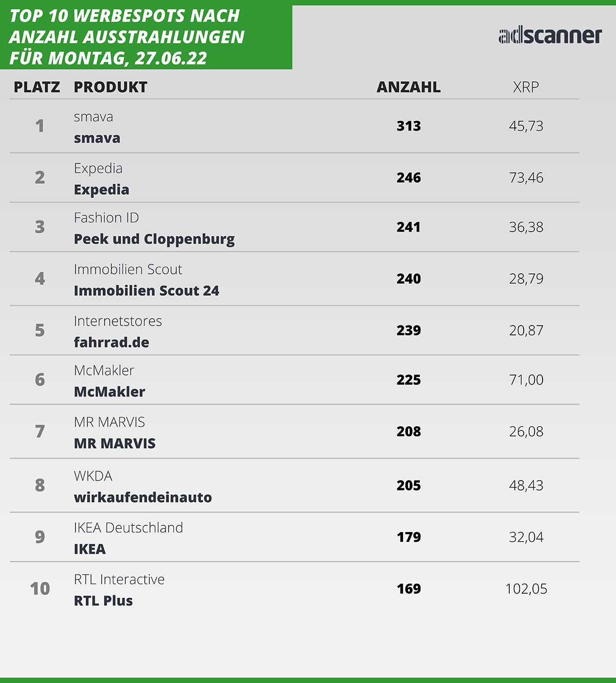Click XRP value 102,05
616x683 pixels.
click(526, 589)
